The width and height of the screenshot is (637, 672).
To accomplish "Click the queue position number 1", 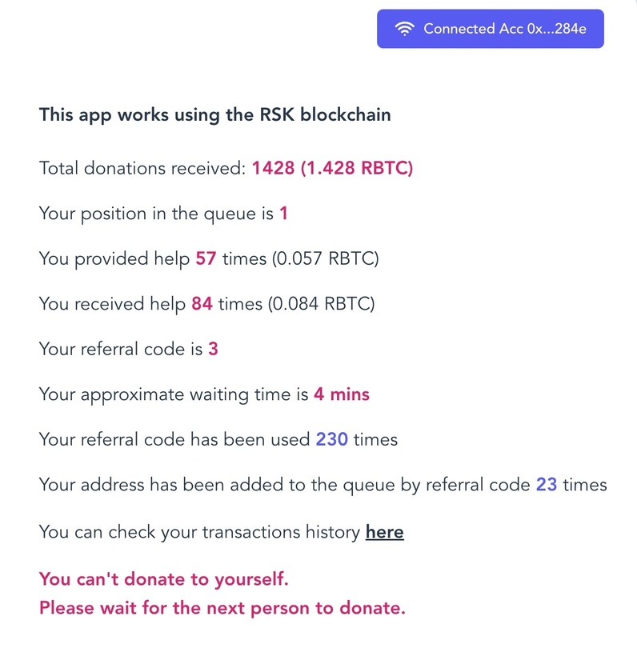I will click(283, 214).
